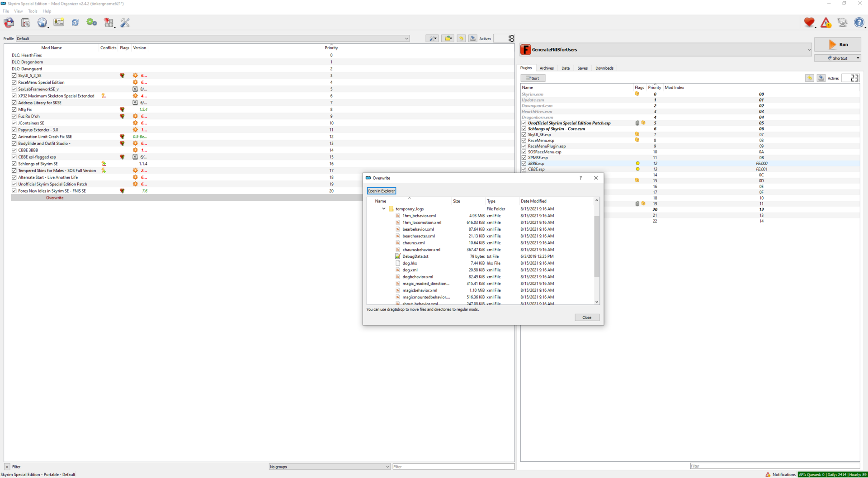Click the blue question mark Help icon
The width and height of the screenshot is (868, 478).
pos(859,22)
